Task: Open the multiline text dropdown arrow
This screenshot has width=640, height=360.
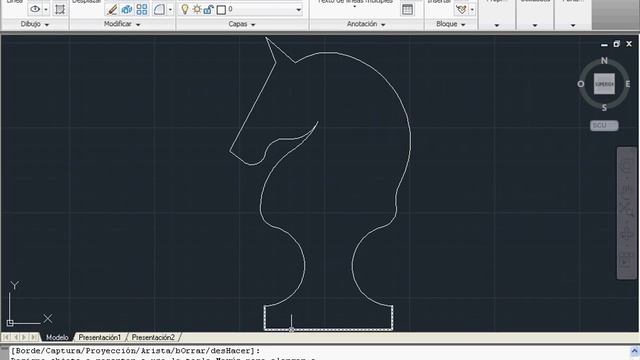Action: (354, 7)
